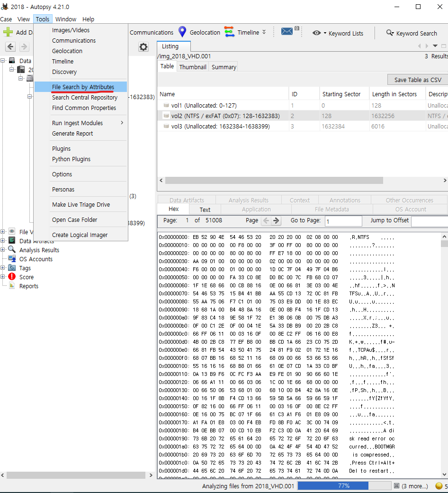The height and width of the screenshot is (493, 448).
Task: Open Run Ingest Modules submenu
Action: click(81, 123)
